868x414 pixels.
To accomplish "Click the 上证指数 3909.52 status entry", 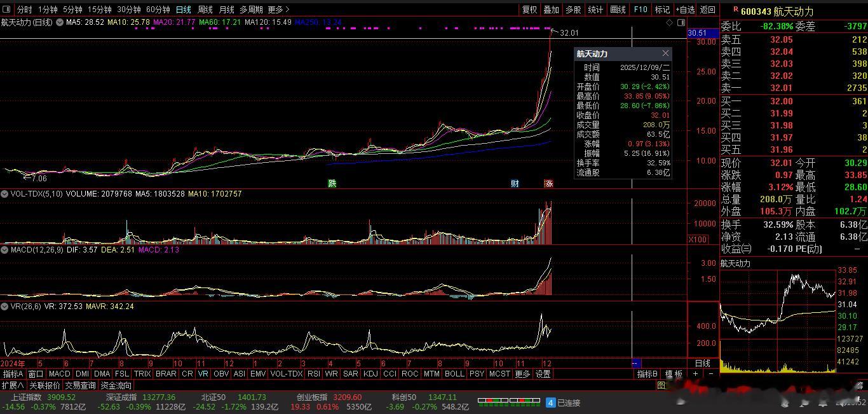I will 44,397.
